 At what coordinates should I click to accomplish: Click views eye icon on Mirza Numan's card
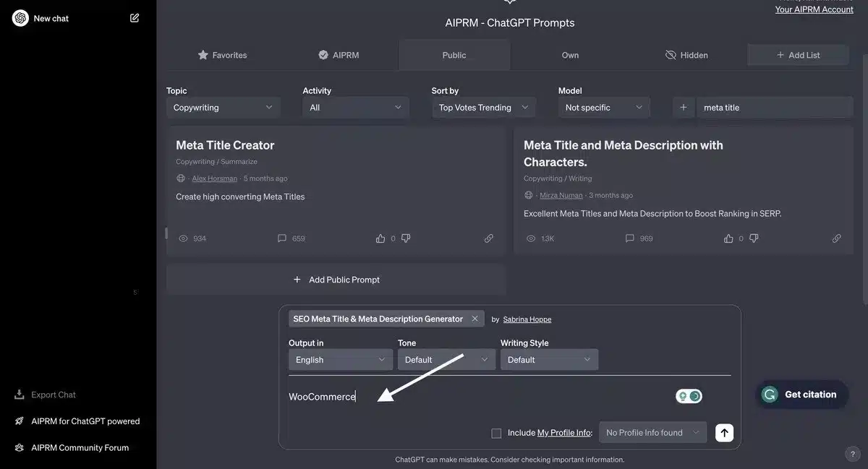531,238
